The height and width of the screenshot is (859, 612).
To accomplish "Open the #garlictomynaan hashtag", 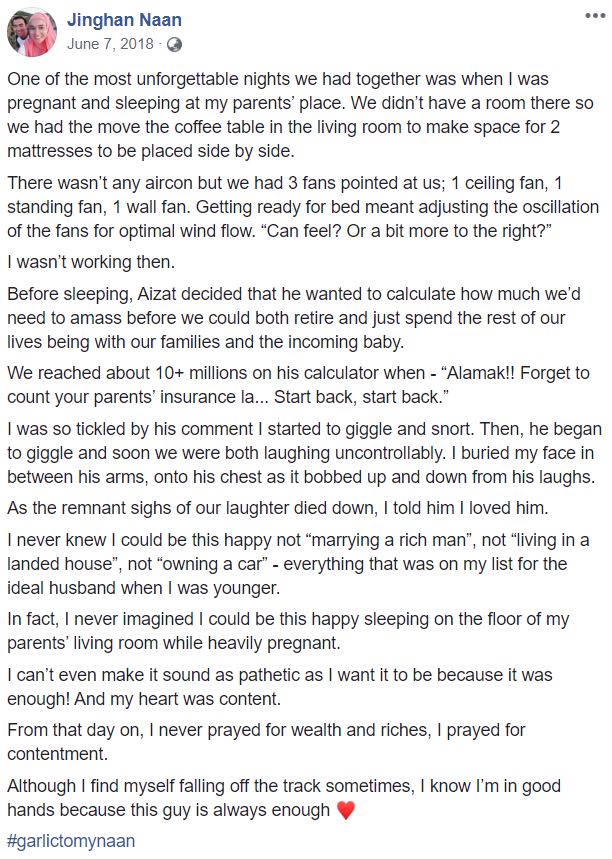I will click(70, 841).
